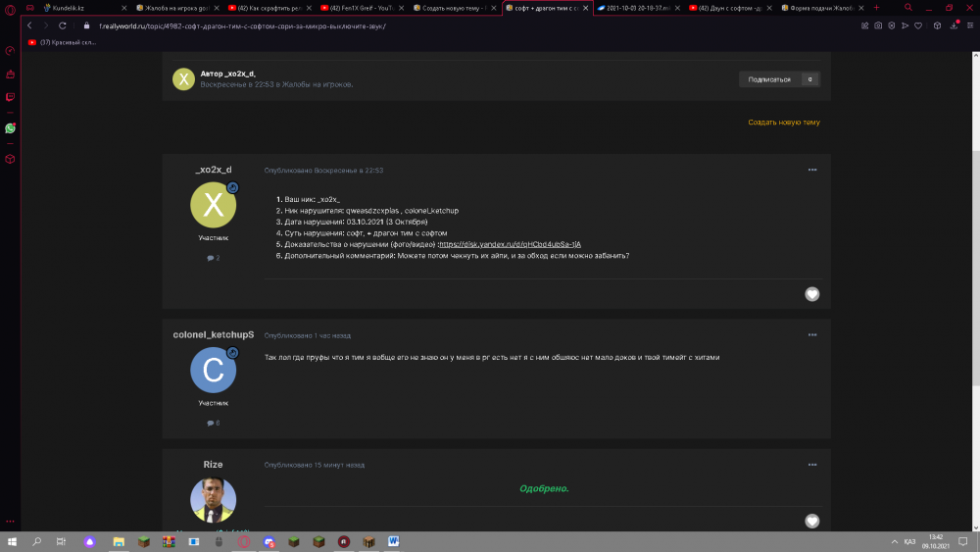Open Жалобы на игроков forum link
Screen dimensions: 980x552
318,84
